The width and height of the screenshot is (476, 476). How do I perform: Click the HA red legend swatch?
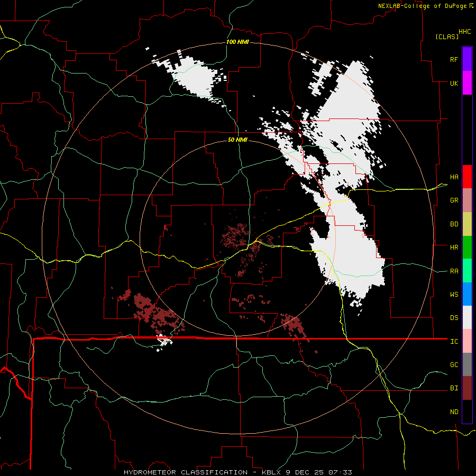[467, 177]
